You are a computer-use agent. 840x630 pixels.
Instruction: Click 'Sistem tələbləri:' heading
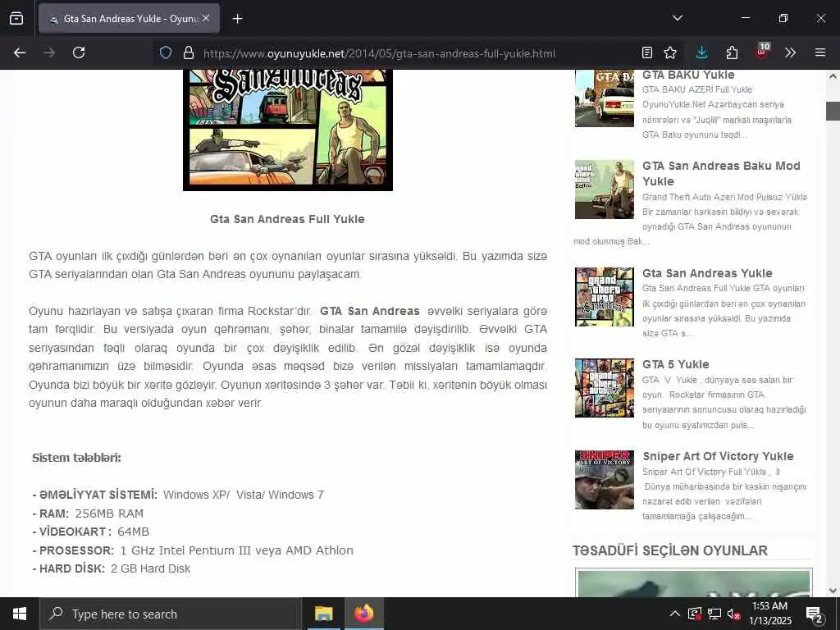click(x=76, y=458)
